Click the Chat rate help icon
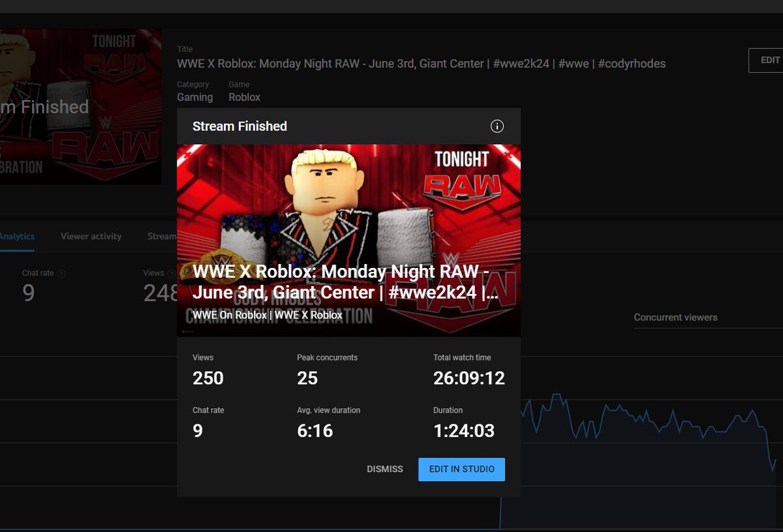 tap(61, 274)
